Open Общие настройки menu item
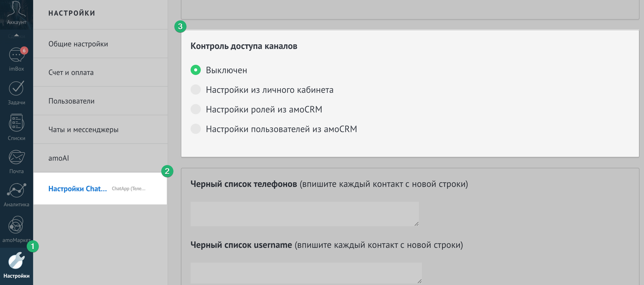 coord(78,44)
